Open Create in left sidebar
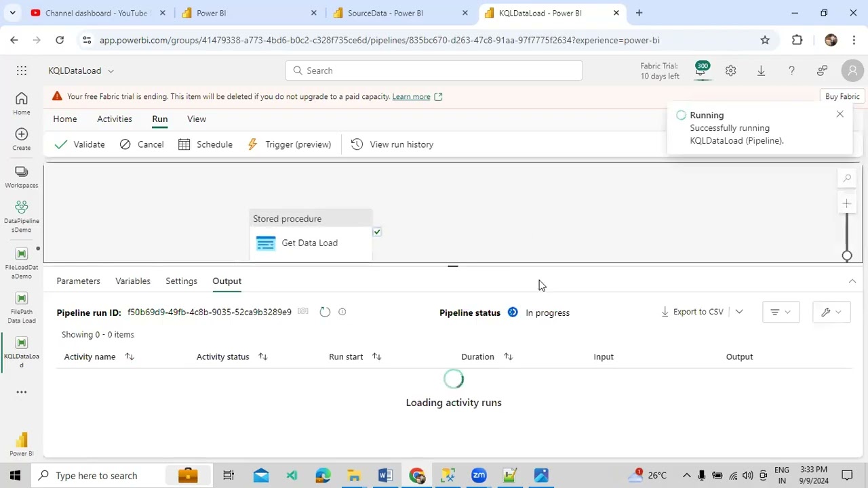The image size is (868, 488). point(22,140)
